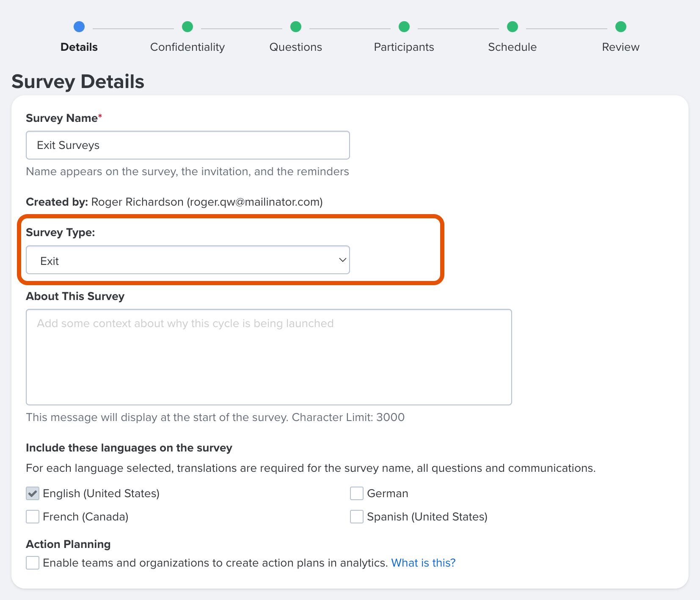Viewport: 700px width, 600px height.
Task: Uncheck English (United States) language
Action: tap(33, 493)
